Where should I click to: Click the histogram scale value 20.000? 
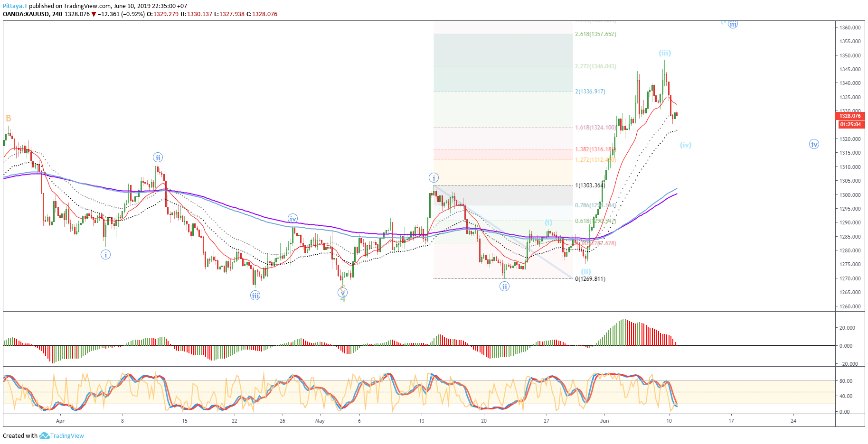point(847,328)
